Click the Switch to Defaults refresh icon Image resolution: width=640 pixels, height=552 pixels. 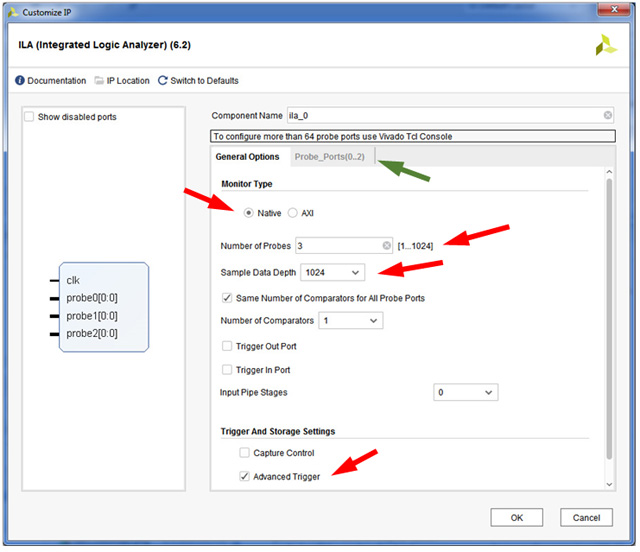coord(162,81)
